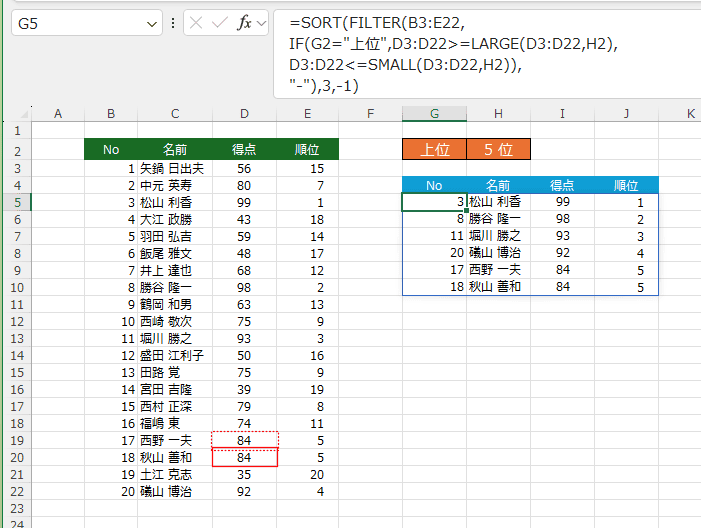701x528 pixels.
Task: Select the red-bordered cell with 84 in row 20
Action: 244,457
